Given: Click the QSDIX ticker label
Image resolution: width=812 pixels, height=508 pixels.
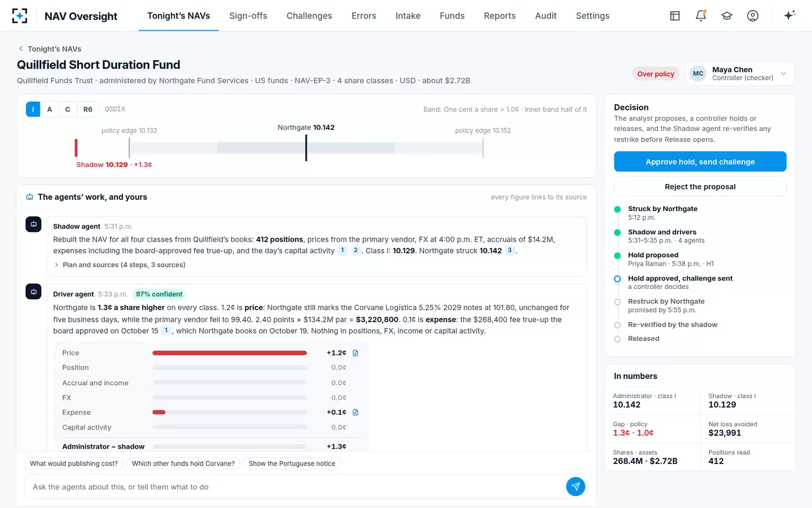Looking at the screenshot, I should click(115, 110).
